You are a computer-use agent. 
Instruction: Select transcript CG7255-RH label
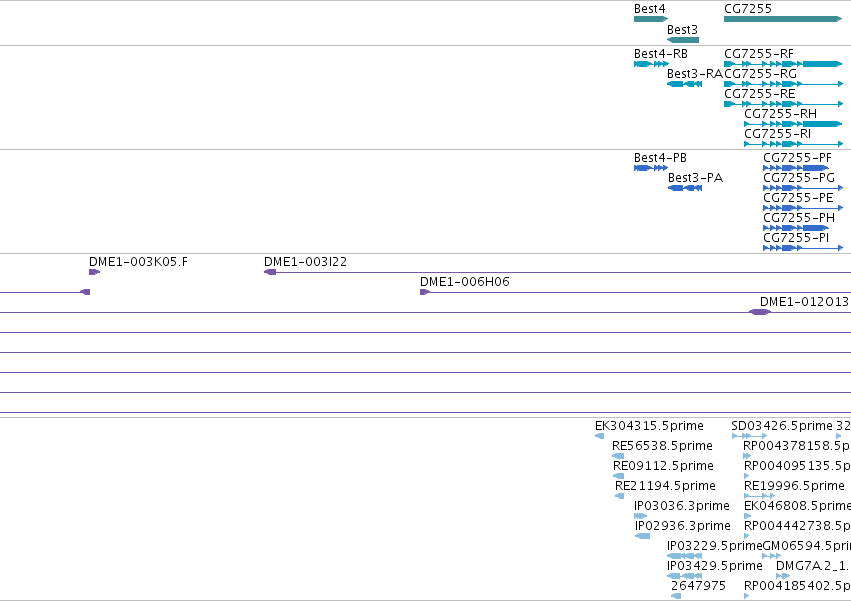pyautogui.click(x=780, y=114)
